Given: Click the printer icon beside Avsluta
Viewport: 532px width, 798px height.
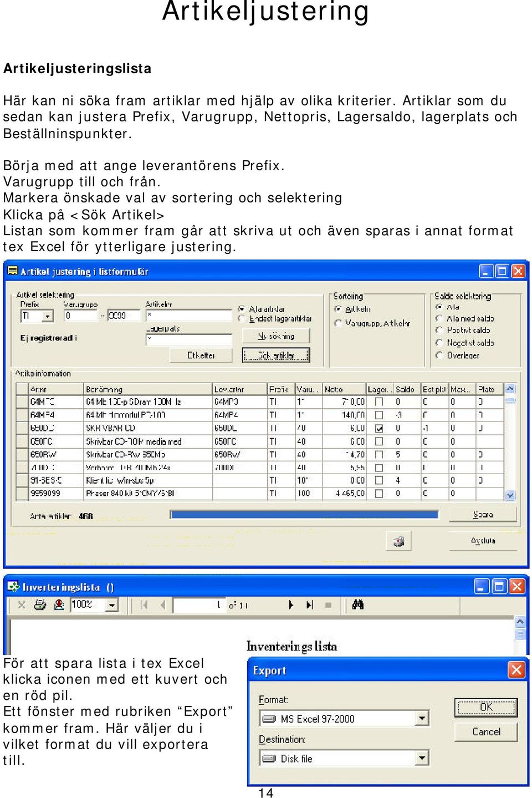Looking at the screenshot, I should [398, 541].
